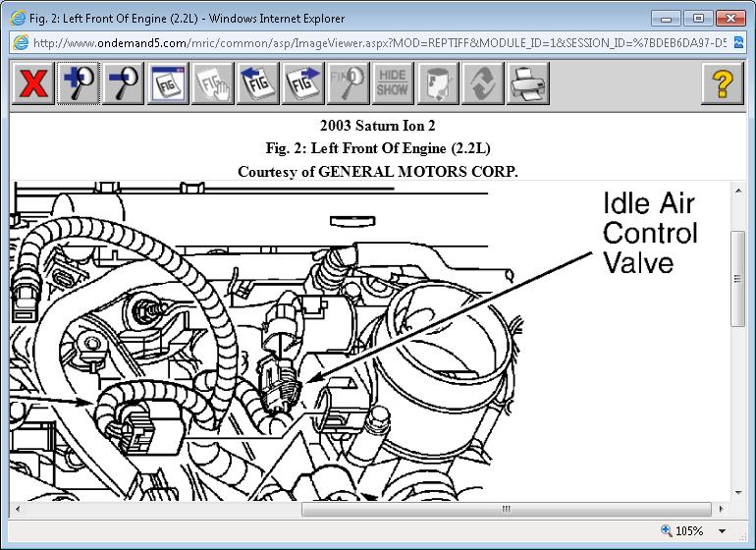This screenshot has width=756, height=550.
Task: Select the zoom in magnifier tool
Action: 78,84
